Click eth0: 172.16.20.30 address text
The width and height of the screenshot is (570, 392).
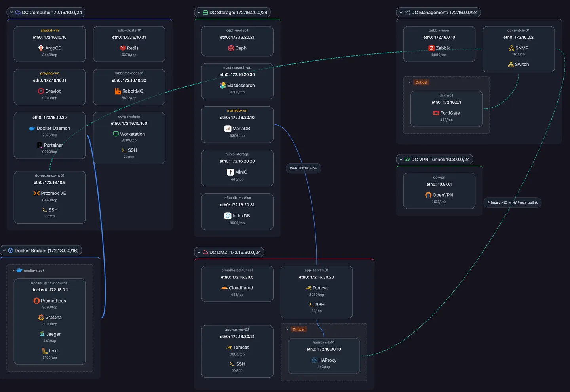coord(237,74)
